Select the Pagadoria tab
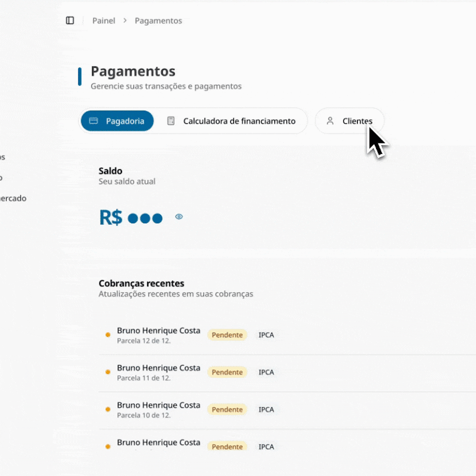This screenshot has height=476, width=476. (117, 121)
